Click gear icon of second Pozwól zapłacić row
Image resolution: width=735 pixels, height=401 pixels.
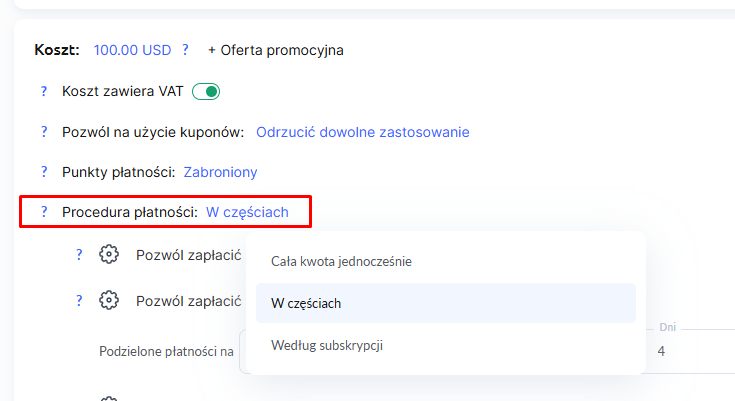click(x=109, y=300)
